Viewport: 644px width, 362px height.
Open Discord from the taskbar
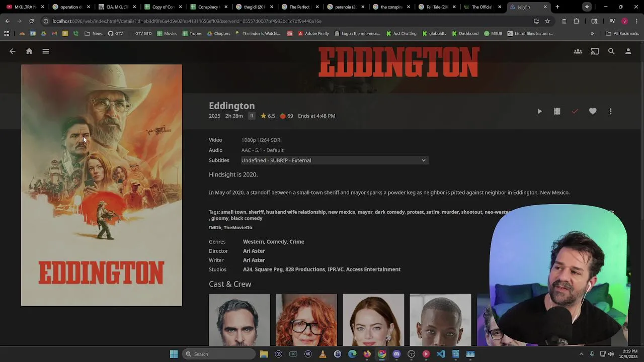click(396, 354)
